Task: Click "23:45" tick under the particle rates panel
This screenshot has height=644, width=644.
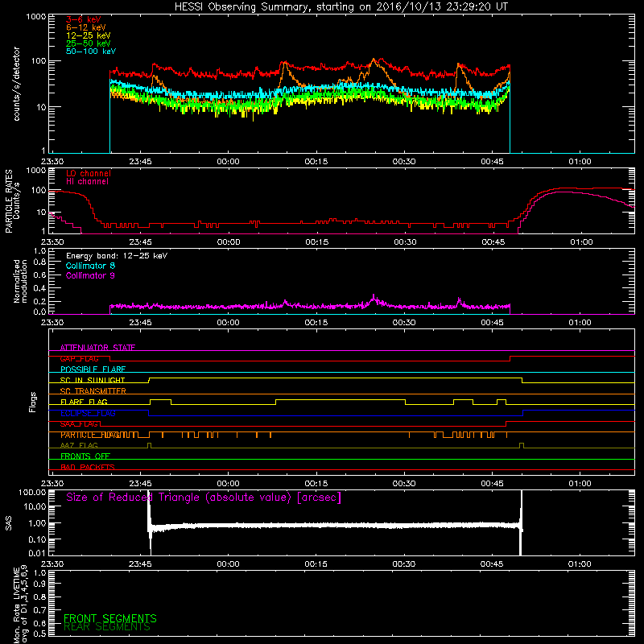Action: (140, 242)
